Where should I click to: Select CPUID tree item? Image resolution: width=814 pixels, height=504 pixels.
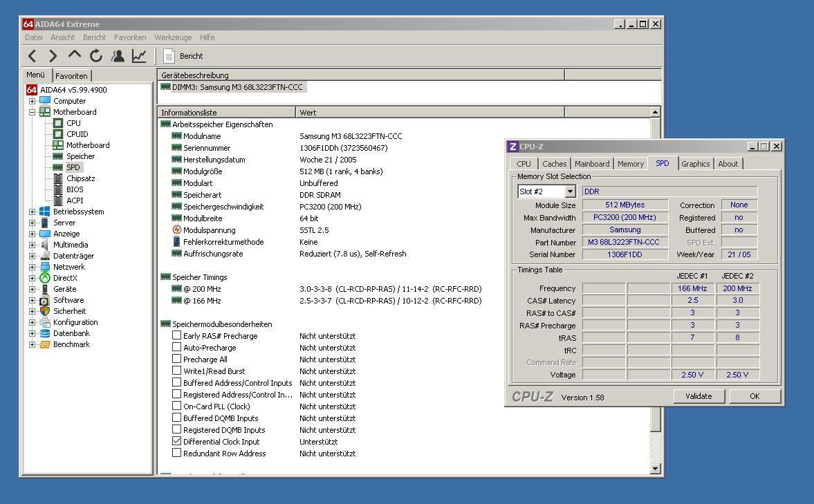point(77,134)
